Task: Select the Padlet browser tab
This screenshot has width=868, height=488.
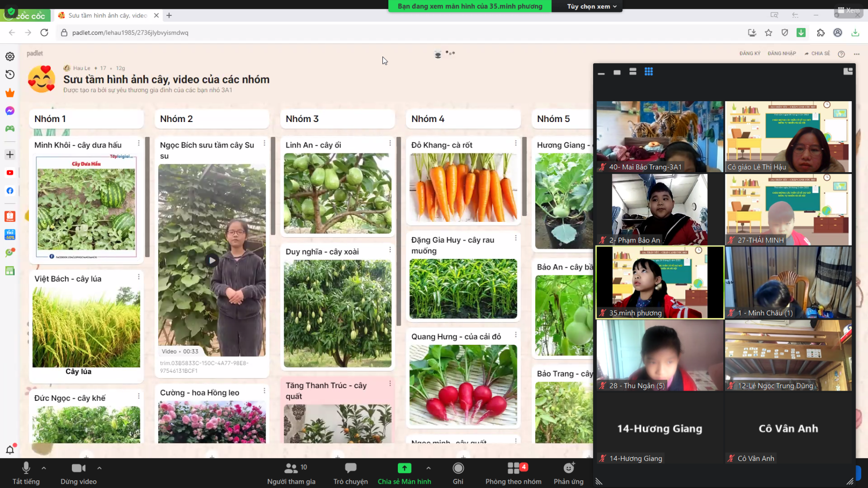Action: [x=107, y=15]
